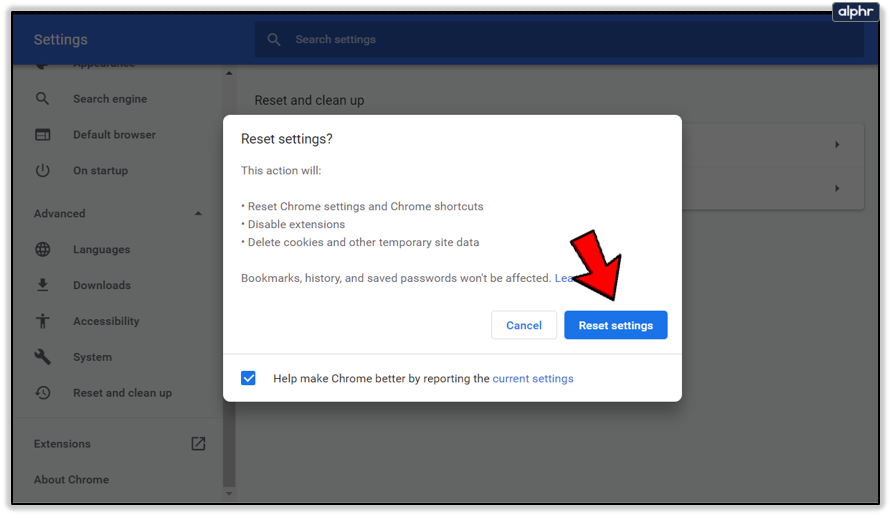This screenshot has width=891, height=516.
Task: Open the Extensions sidebar entry
Action: click(62, 444)
